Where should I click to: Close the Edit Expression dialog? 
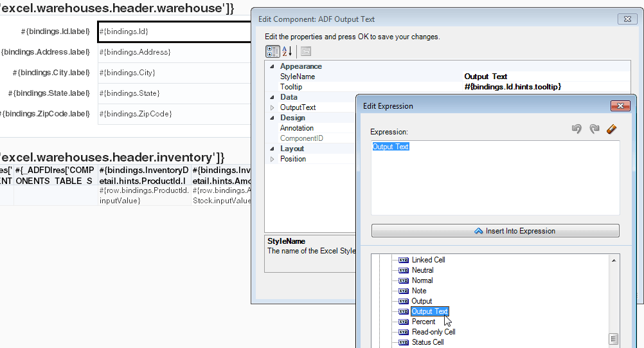[x=620, y=106]
